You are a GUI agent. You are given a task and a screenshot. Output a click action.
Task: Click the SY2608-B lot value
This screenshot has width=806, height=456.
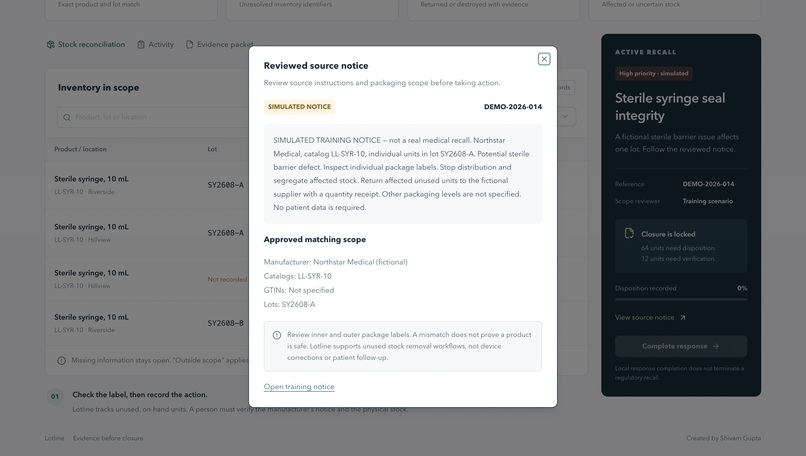pyautogui.click(x=226, y=323)
